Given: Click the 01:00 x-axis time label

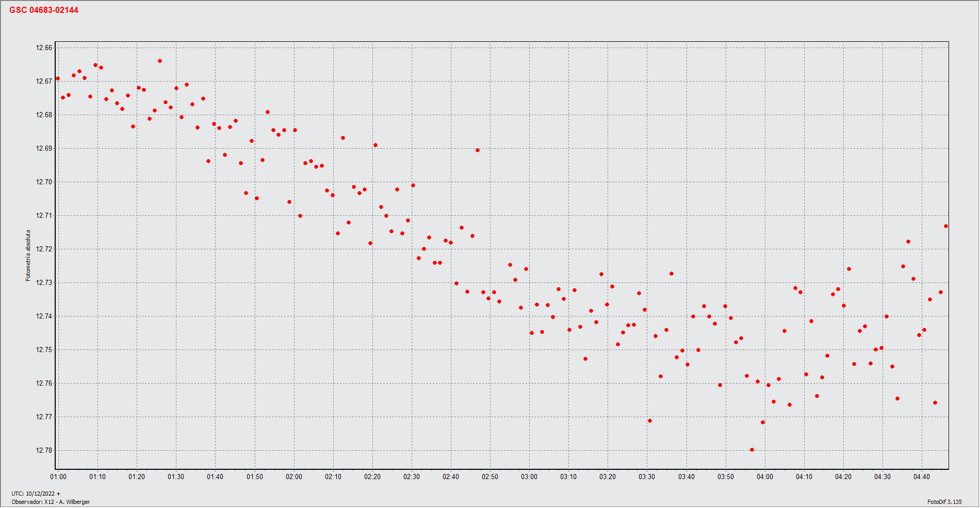Looking at the screenshot, I should pos(58,477).
